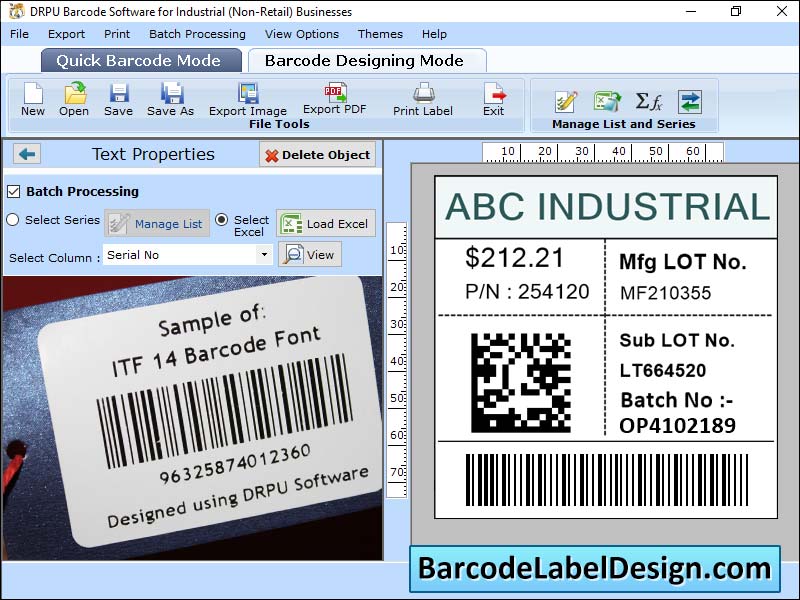Viewport: 800px width, 600px height.
Task: Switch to the Quick Barcode Mode tab
Action: click(x=140, y=60)
